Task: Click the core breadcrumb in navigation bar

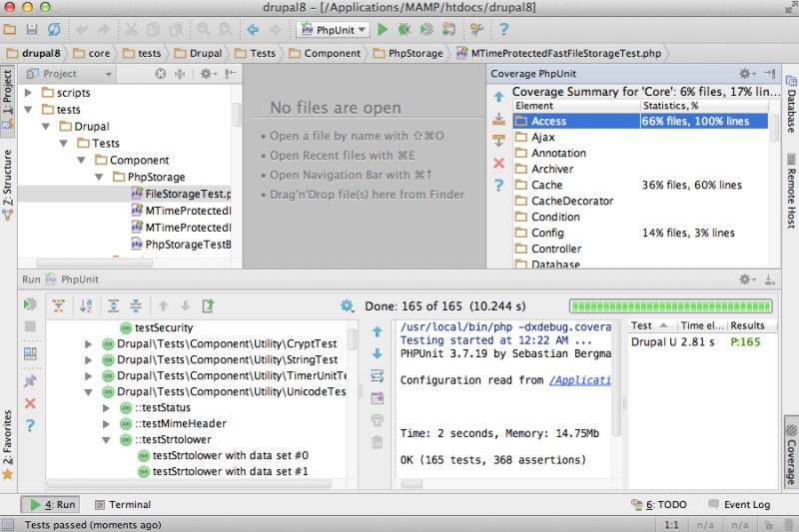Action: coord(92,53)
